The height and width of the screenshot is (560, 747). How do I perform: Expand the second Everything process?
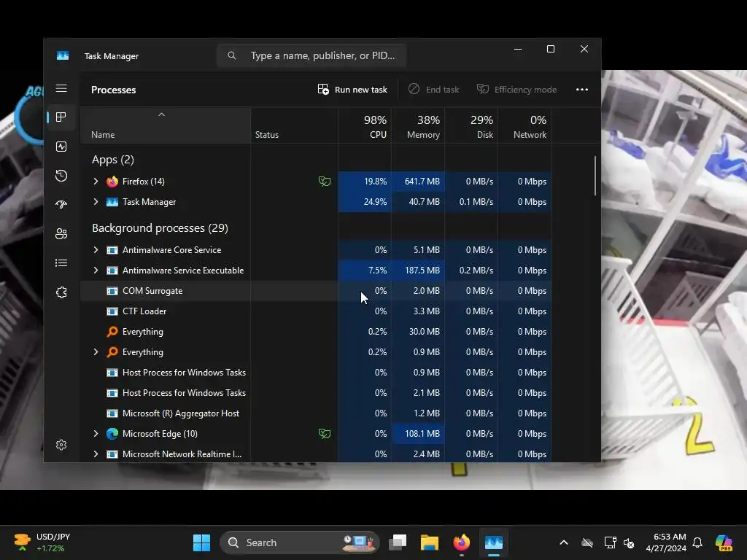tap(96, 352)
